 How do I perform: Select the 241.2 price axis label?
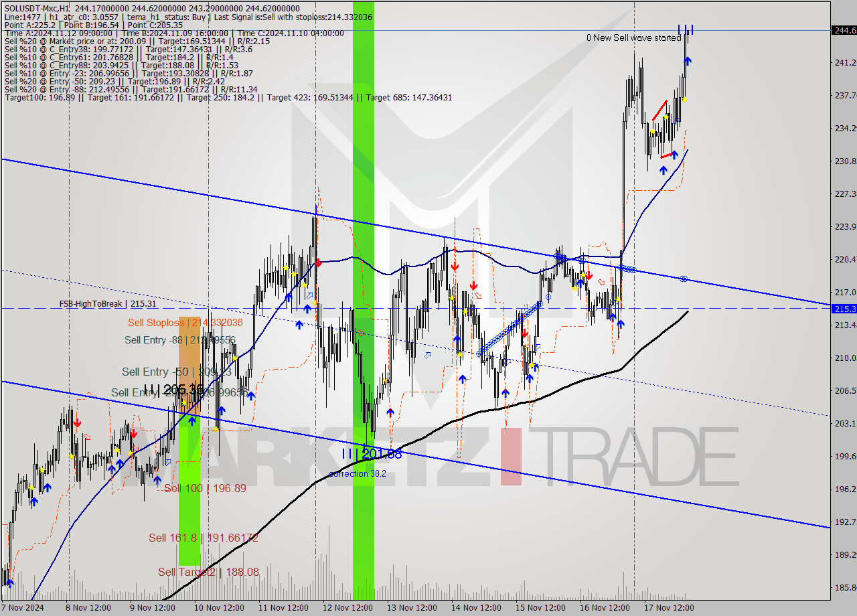pyautogui.click(x=845, y=62)
